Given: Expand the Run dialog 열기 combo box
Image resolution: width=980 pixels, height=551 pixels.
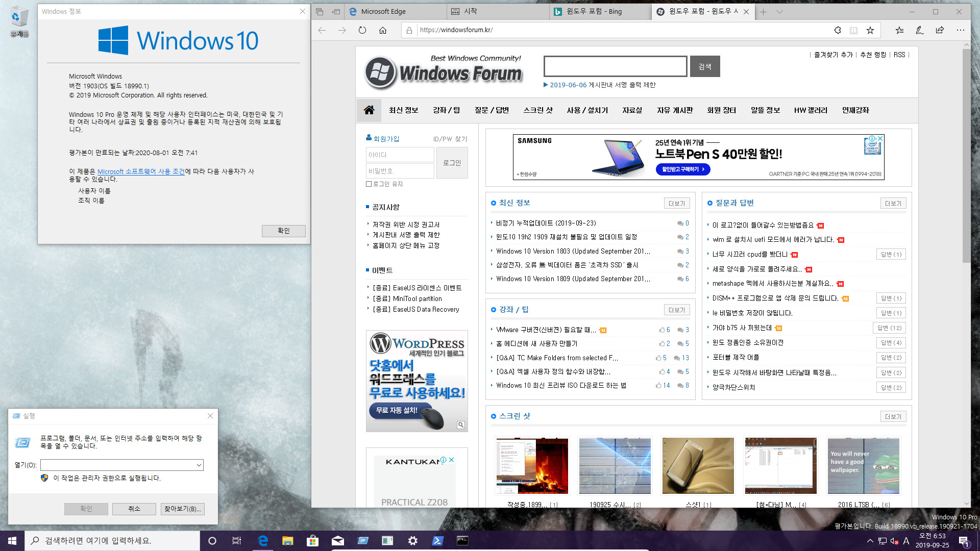Looking at the screenshot, I should pos(199,465).
